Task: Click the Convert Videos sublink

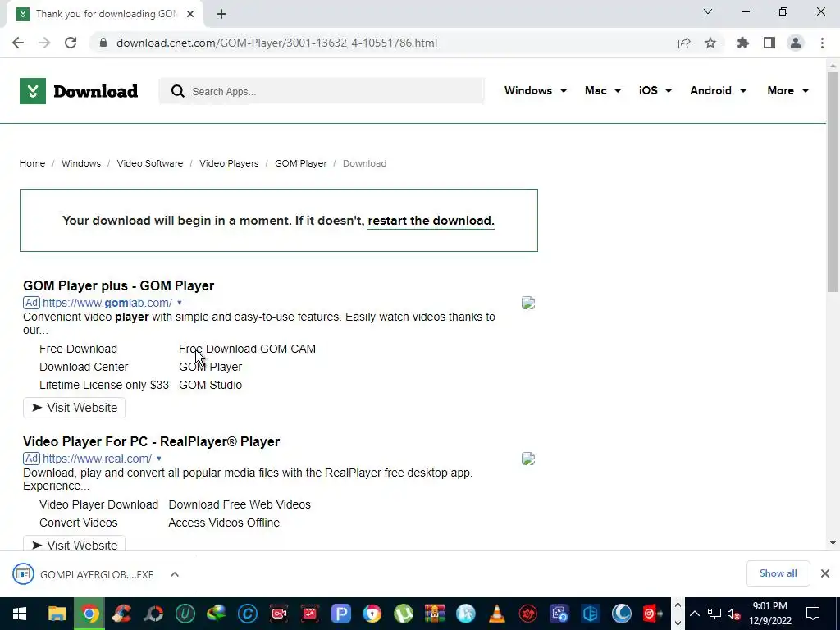Action: click(x=78, y=523)
